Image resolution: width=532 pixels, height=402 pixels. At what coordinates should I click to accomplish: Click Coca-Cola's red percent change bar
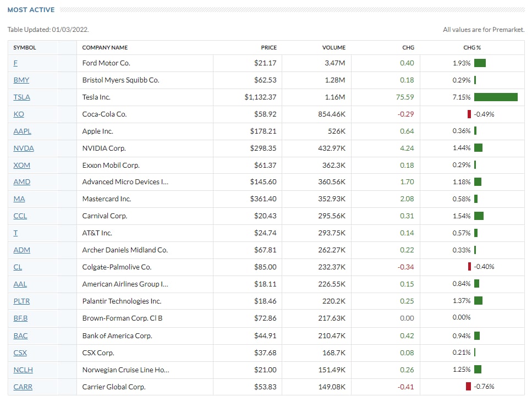[x=469, y=114]
